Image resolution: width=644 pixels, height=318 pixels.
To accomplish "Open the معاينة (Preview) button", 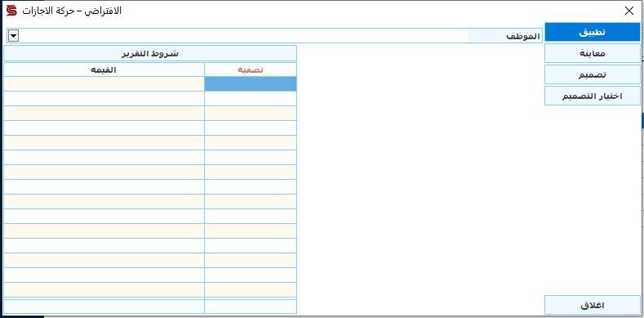I will click(x=593, y=53).
